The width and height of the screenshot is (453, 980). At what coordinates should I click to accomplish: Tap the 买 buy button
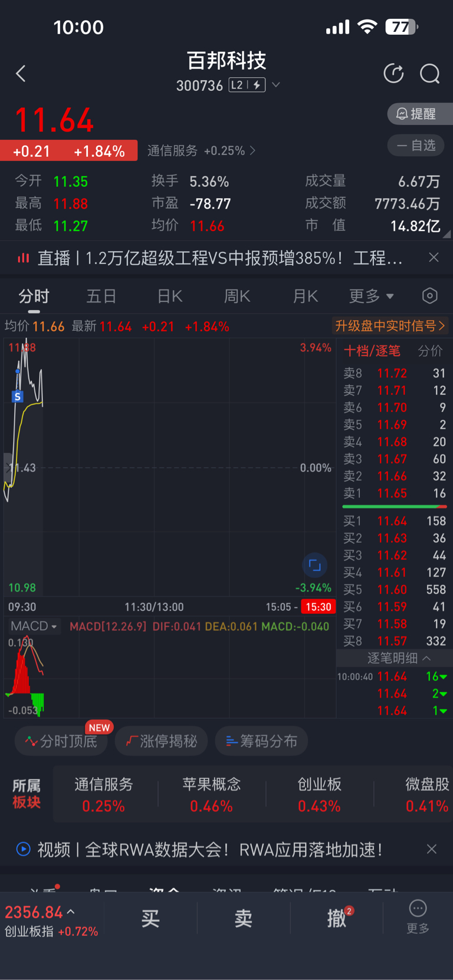(x=150, y=918)
